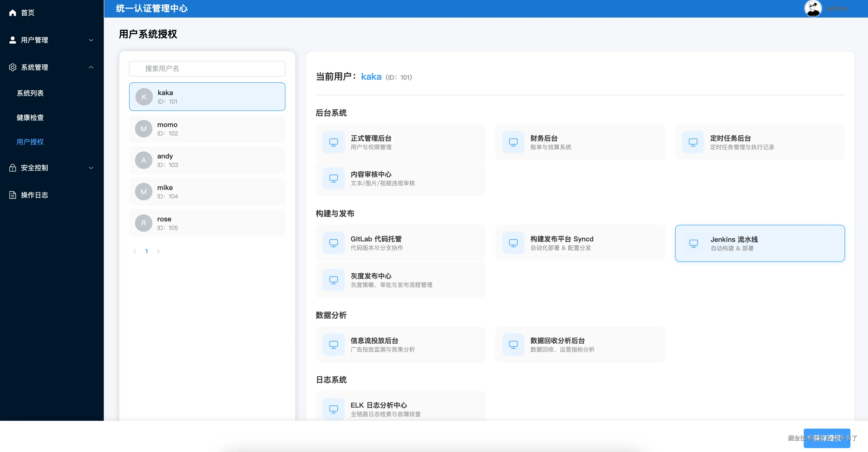Viewport: 868px width, 452px height.
Task: Expand the 安全控制 menu chevron
Action: pyautogui.click(x=91, y=168)
